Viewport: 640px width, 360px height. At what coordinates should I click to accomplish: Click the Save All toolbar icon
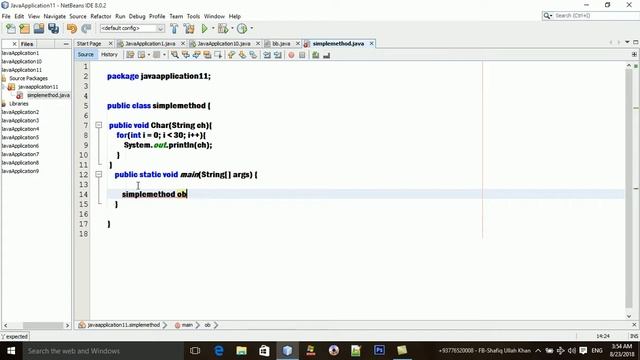[53, 29]
